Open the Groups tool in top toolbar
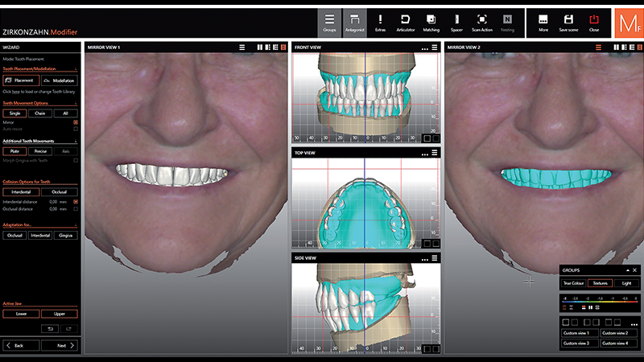Image resolution: width=644 pixels, height=362 pixels. click(328, 23)
